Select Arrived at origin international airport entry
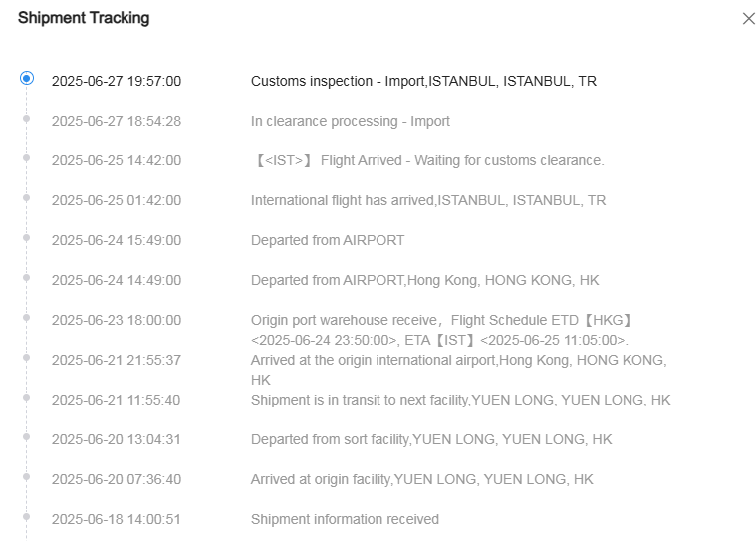Viewport: 756px width, 541px height. click(x=458, y=369)
